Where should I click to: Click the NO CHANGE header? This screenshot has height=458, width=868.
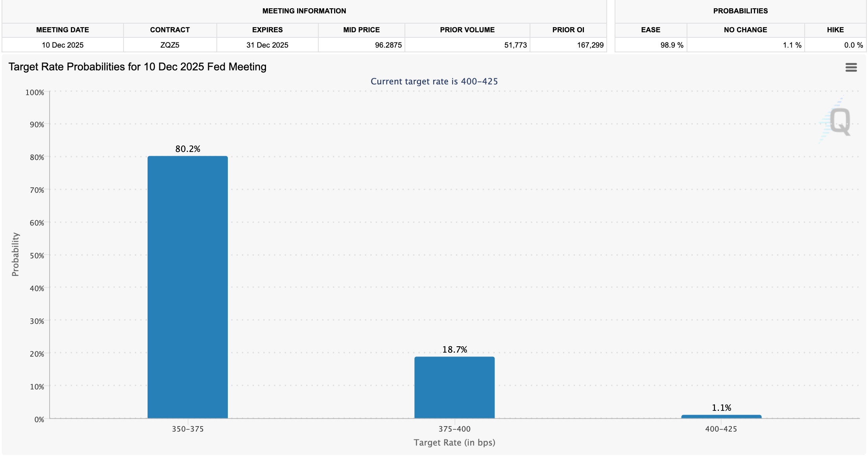(x=745, y=30)
